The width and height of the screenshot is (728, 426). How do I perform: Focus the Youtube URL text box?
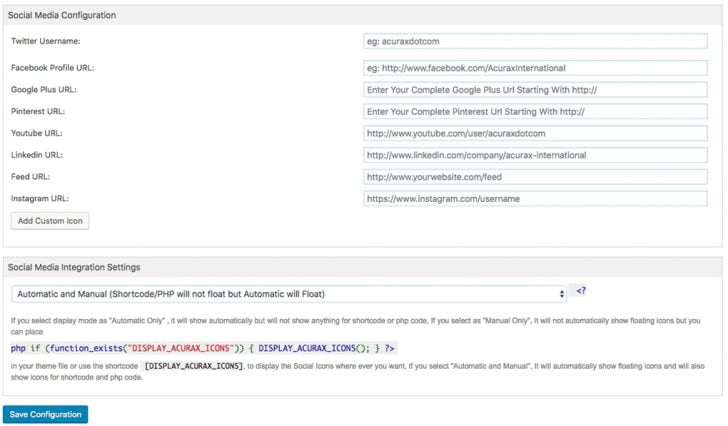point(535,134)
